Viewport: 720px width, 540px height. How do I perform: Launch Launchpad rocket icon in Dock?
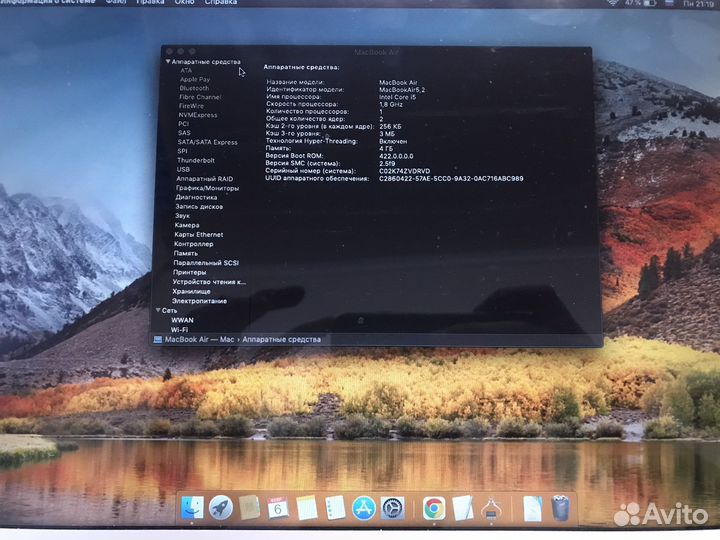(221, 508)
